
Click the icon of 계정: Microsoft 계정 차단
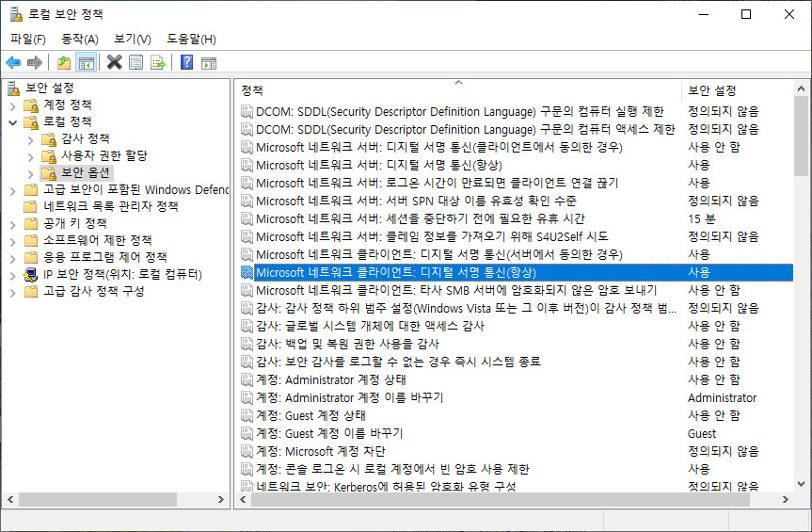point(247,451)
